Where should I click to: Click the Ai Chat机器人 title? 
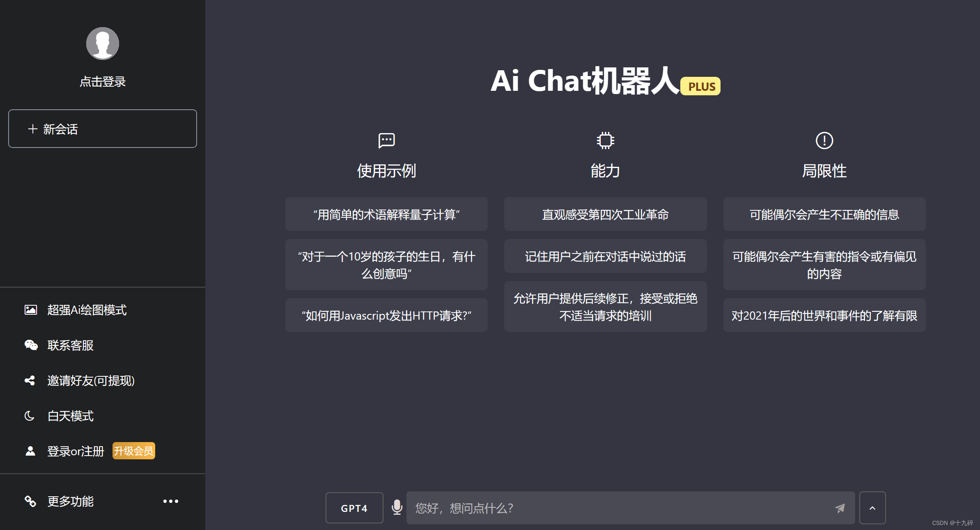(585, 81)
